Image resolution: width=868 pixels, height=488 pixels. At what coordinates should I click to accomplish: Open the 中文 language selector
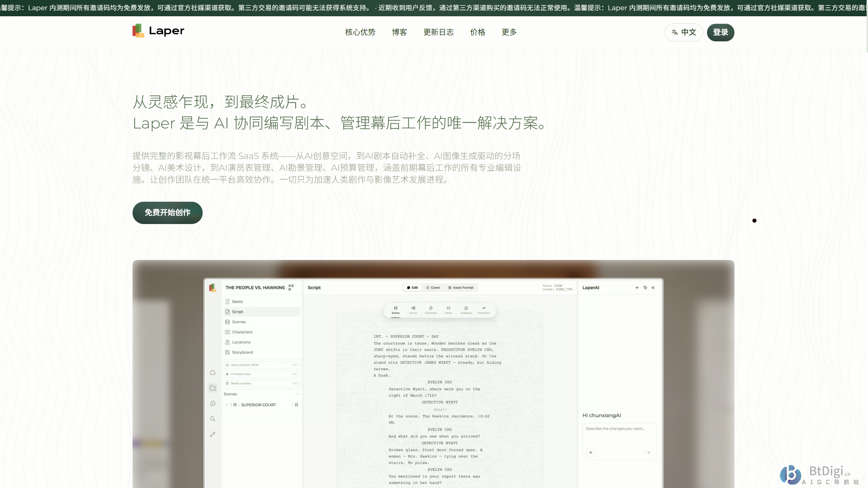(x=684, y=33)
